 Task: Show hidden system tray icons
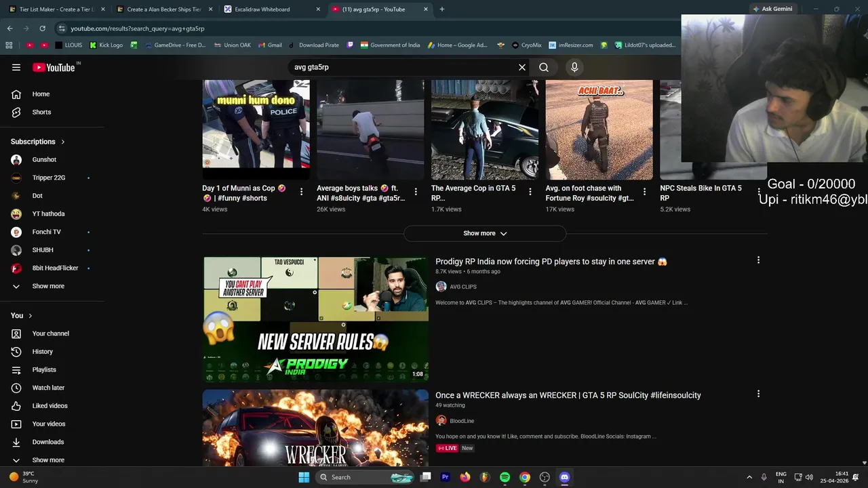coord(749,477)
